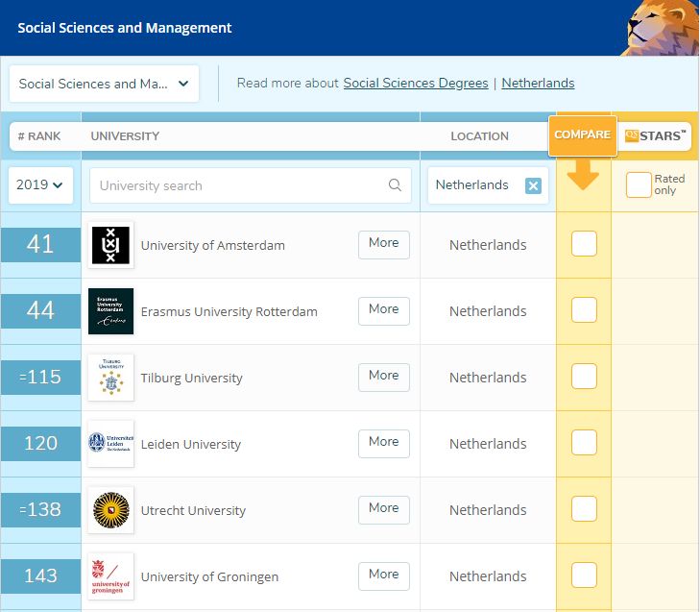Open the Social Sciences Degrees link

pos(416,83)
